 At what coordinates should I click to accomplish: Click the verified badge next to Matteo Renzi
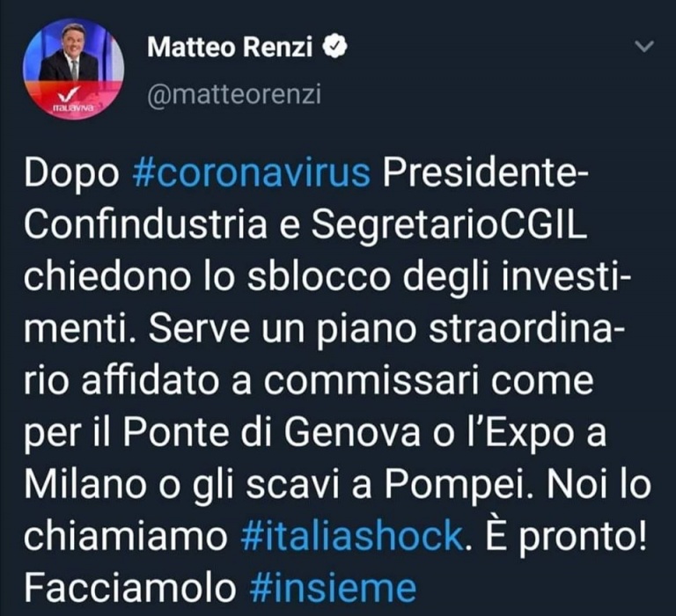335,47
